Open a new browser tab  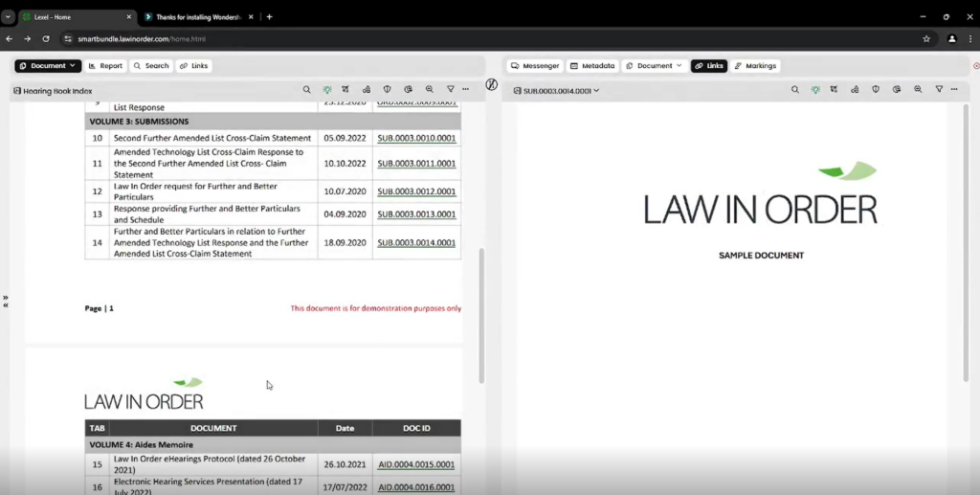269,17
